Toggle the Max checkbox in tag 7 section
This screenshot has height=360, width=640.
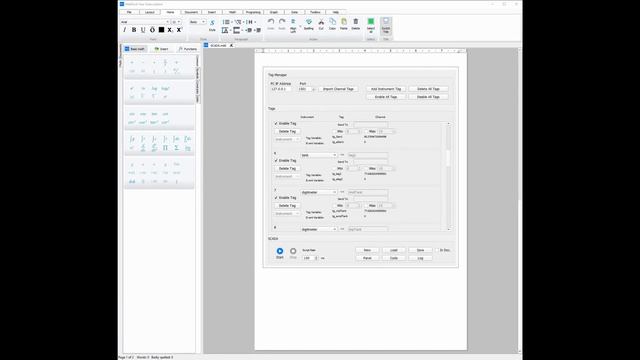click(366, 206)
